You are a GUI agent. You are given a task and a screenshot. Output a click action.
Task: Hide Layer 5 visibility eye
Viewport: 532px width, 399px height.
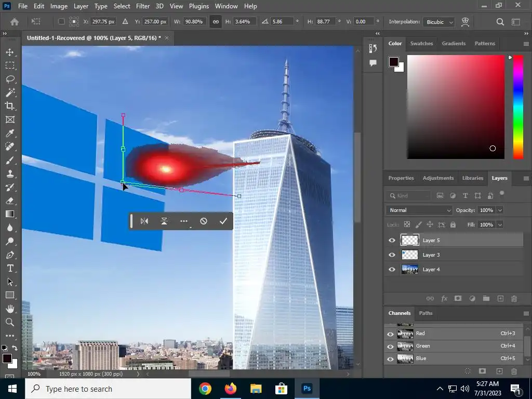pyautogui.click(x=392, y=240)
